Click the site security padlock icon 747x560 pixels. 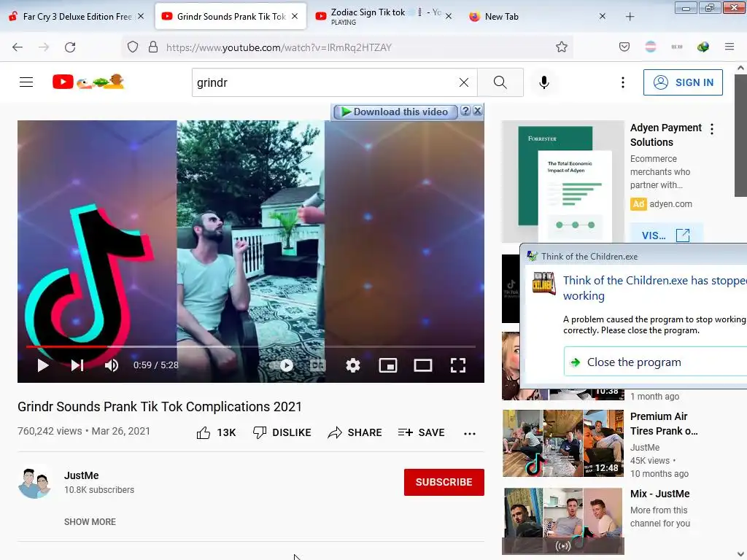pos(153,47)
